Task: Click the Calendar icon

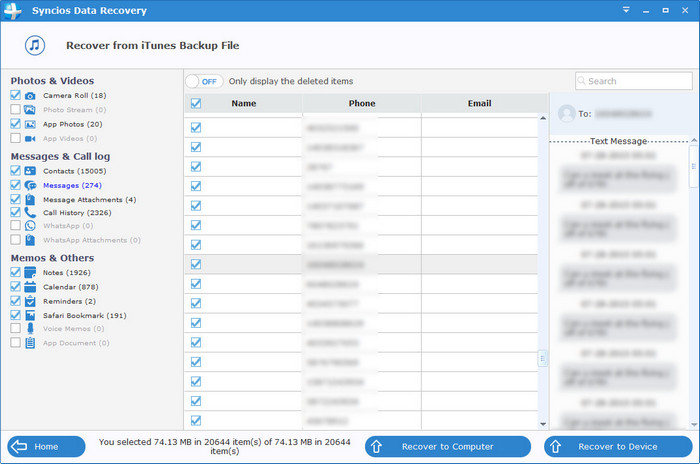Action: [x=30, y=287]
